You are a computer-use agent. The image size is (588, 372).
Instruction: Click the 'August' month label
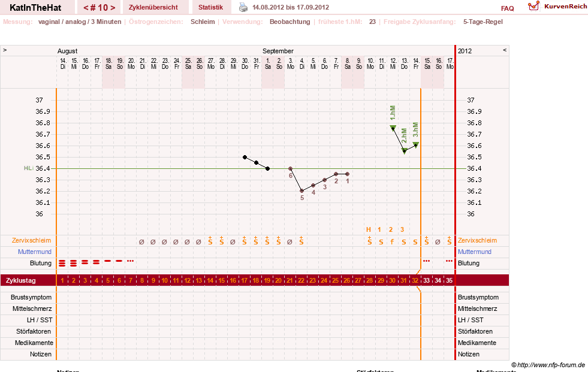67,51
